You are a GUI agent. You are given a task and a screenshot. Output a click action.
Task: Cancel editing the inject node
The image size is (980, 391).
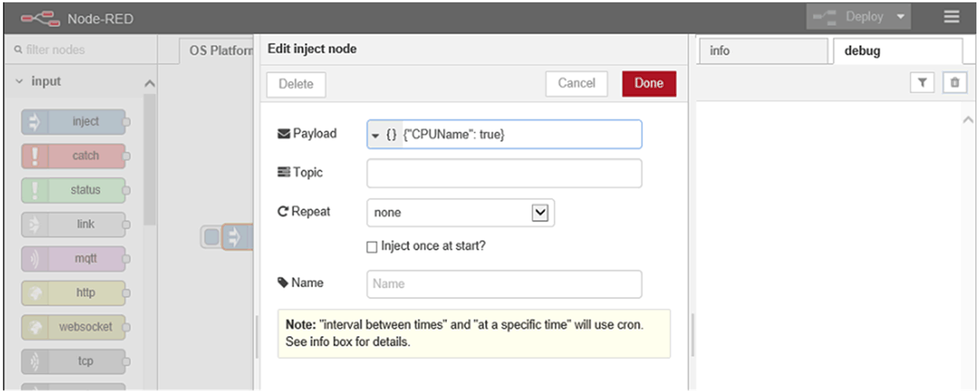point(576,83)
